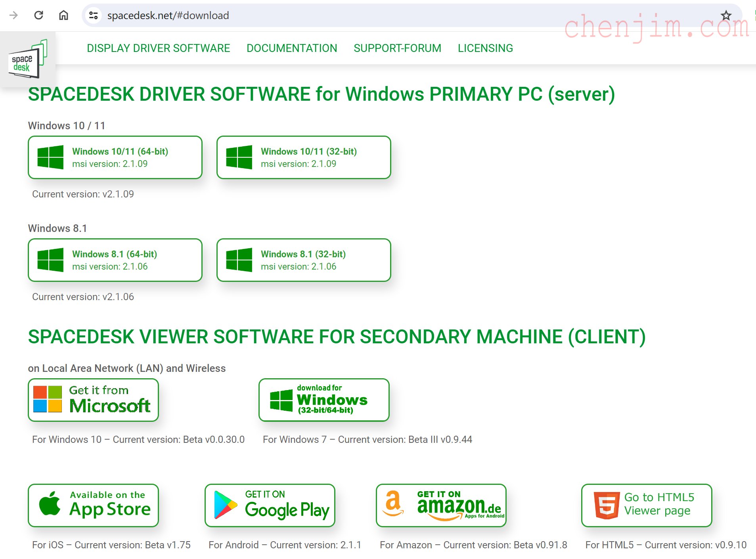Open SUPPORT-FORUM menu item
The height and width of the screenshot is (559, 756).
pos(397,48)
